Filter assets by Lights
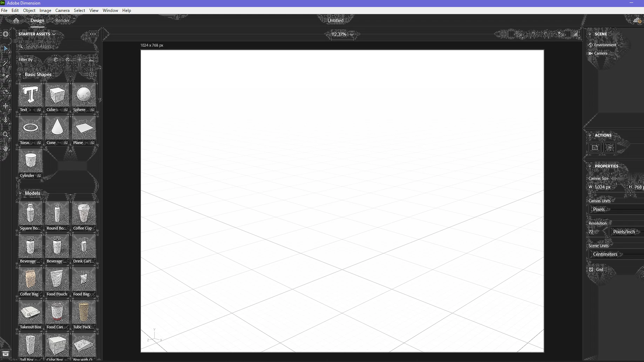644x362 pixels. tap(80, 60)
